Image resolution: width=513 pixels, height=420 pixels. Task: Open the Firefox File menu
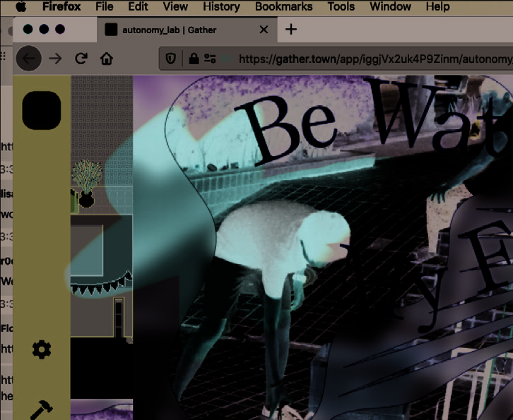point(104,7)
